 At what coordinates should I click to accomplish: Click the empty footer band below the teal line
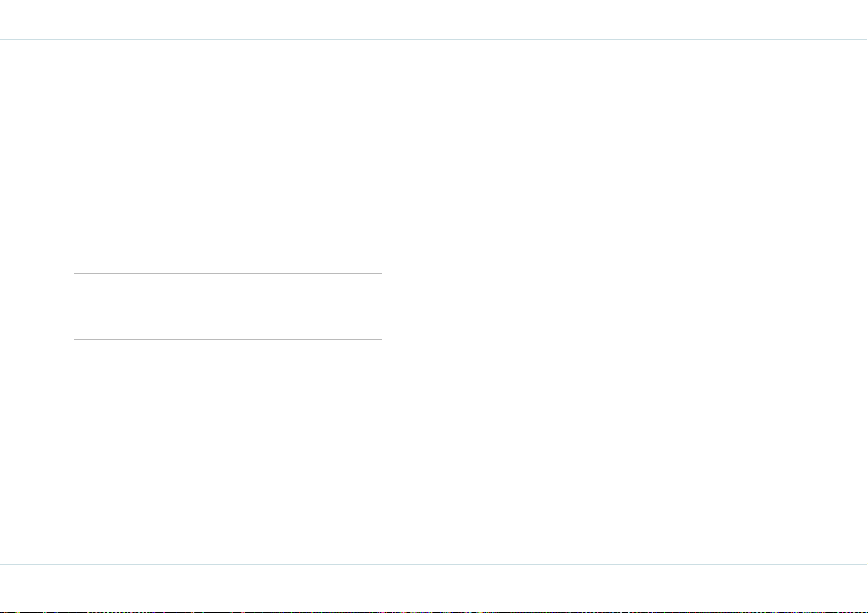click(434, 587)
